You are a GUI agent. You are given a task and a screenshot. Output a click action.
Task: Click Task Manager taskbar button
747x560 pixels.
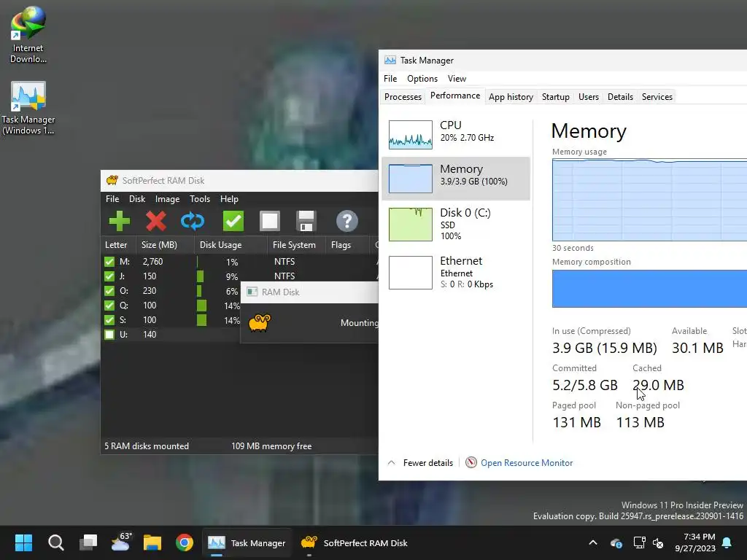247,542
